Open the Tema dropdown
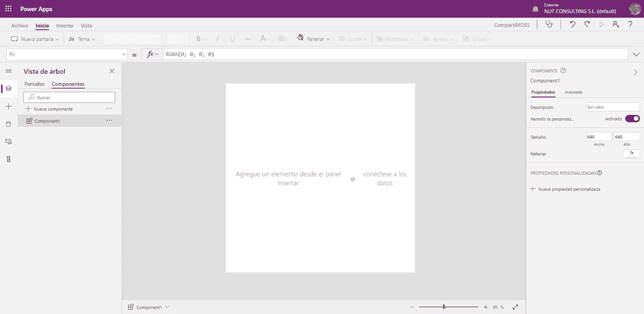The width and height of the screenshot is (644, 314). click(x=82, y=40)
